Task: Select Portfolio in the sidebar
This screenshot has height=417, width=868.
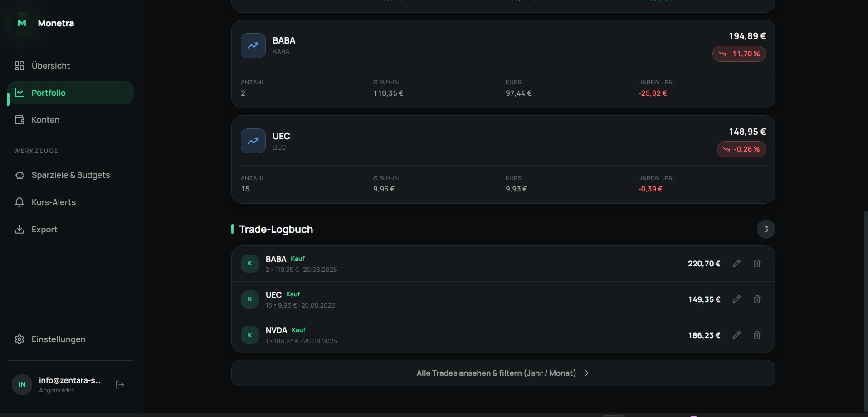Action: (70, 93)
